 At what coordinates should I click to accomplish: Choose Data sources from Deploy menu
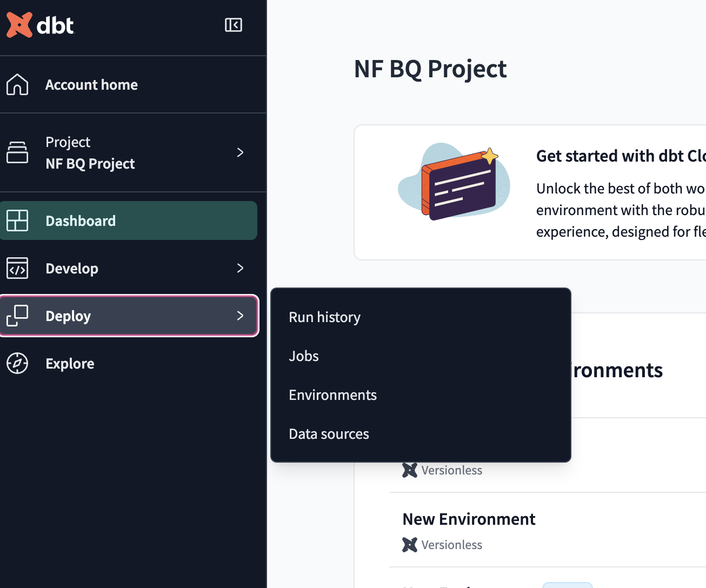coord(329,433)
